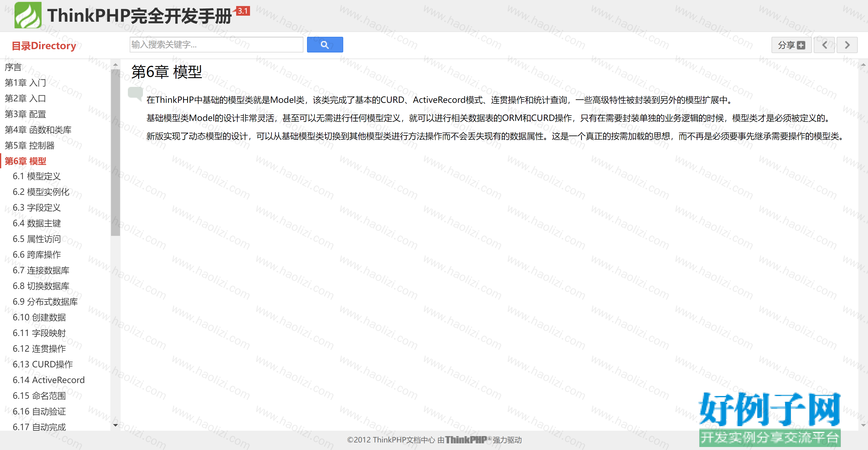Open the 分享 share button
This screenshot has height=450, width=868.
791,45
